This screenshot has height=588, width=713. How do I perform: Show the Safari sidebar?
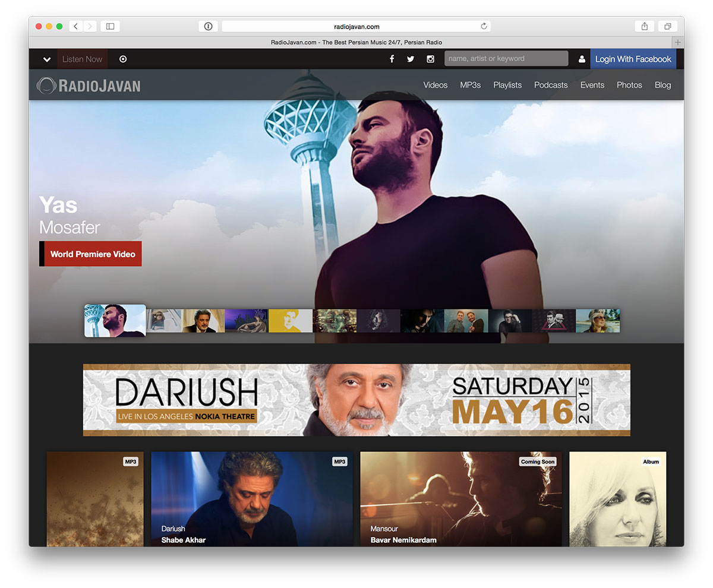110,26
